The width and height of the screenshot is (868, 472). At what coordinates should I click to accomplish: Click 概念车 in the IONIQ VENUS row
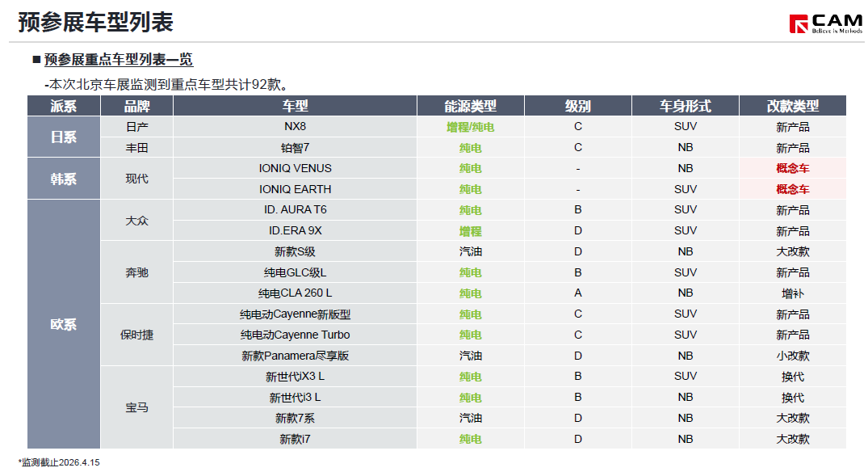tap(793, 168)
